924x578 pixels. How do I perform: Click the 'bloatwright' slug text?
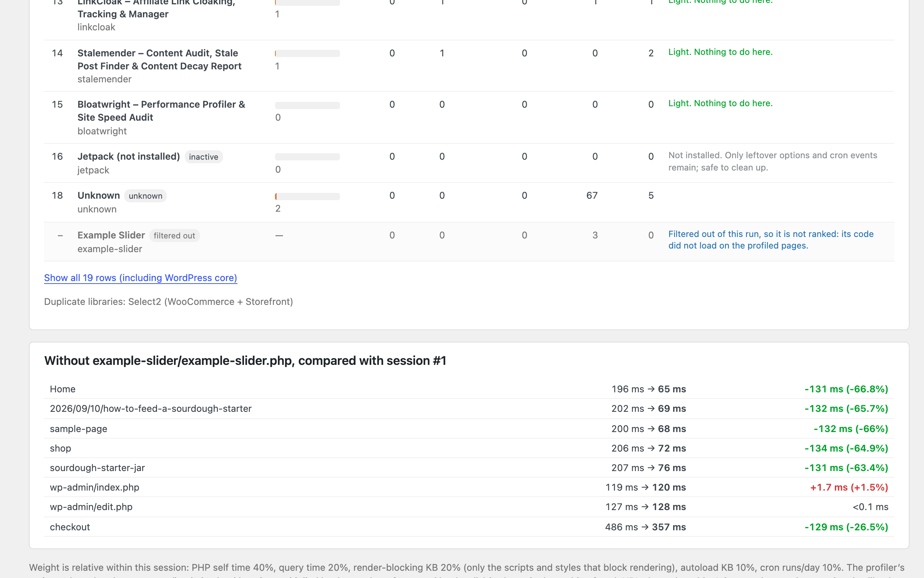(x=102, y=131)
